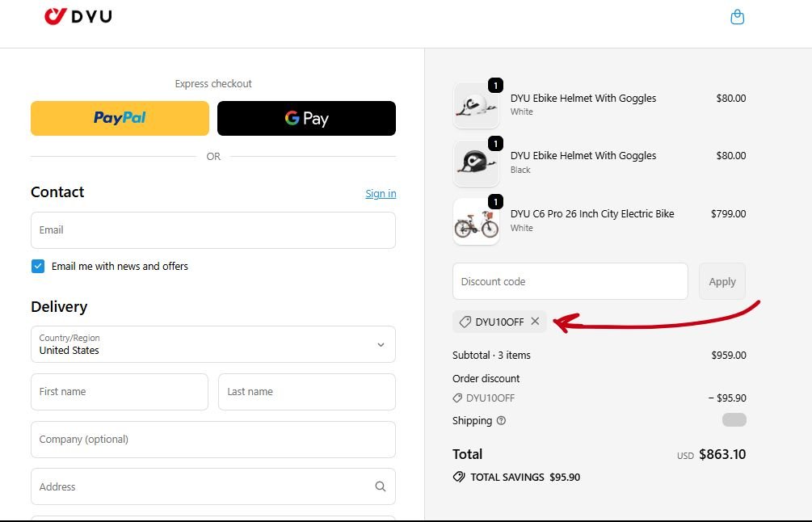The image size is (812, 522).
Task: Open the shopping bag icon
Action: click(737, 16)
